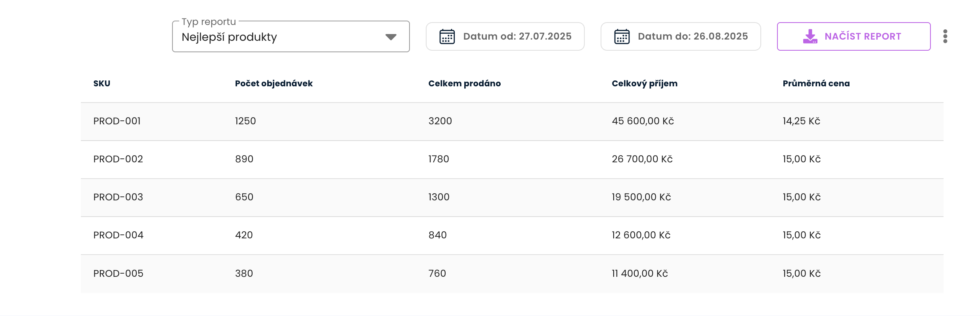
Task: Click the Průměrná cena column header
Action: point(816,84)
